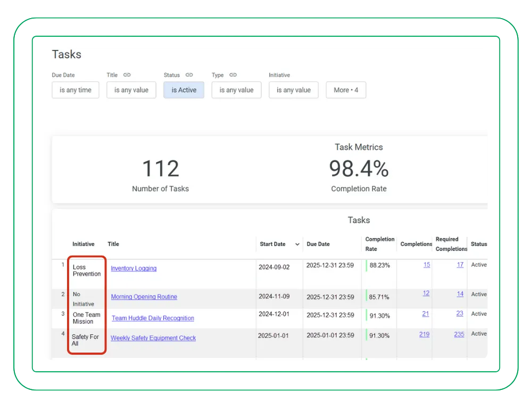This screenshot has height=408, width=532.
Task: Expand the 'More • 4' filters button
Action: [x=346, y=90]
